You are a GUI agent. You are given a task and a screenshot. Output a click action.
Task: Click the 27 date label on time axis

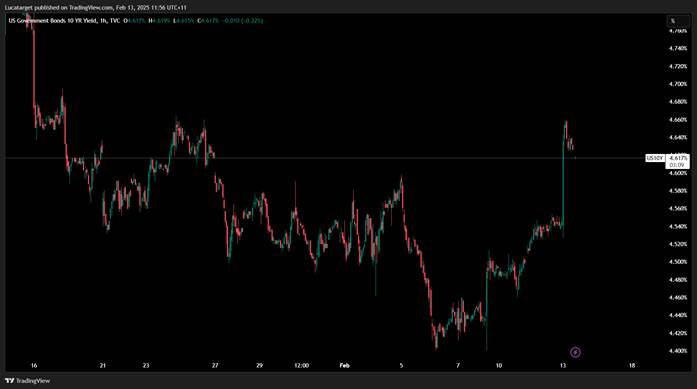click(x=215, y=365)
